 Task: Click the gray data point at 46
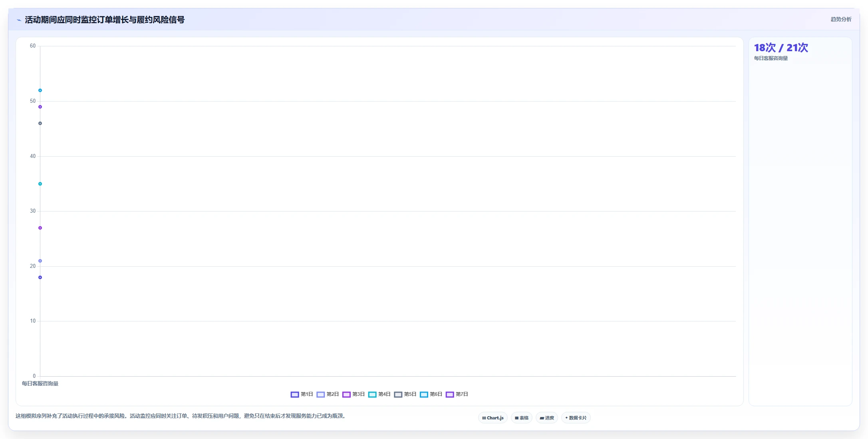pos(40,123)
